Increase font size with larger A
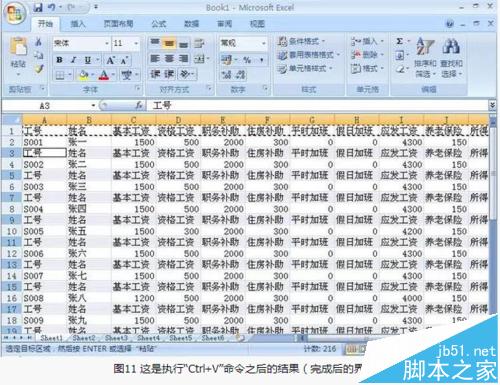The height and width of the screenshot is (385, 500). [110, 60]
